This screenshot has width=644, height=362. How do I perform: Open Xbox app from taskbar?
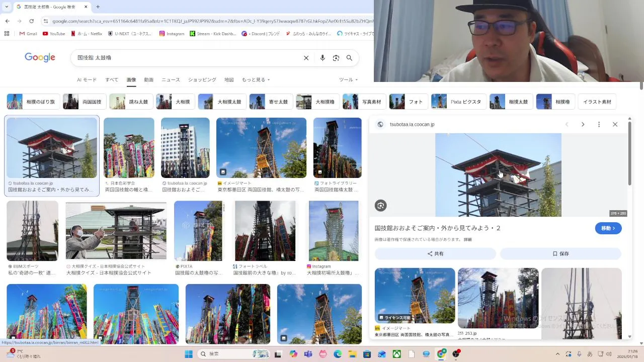pyautogui.click(x=397, y=354)
